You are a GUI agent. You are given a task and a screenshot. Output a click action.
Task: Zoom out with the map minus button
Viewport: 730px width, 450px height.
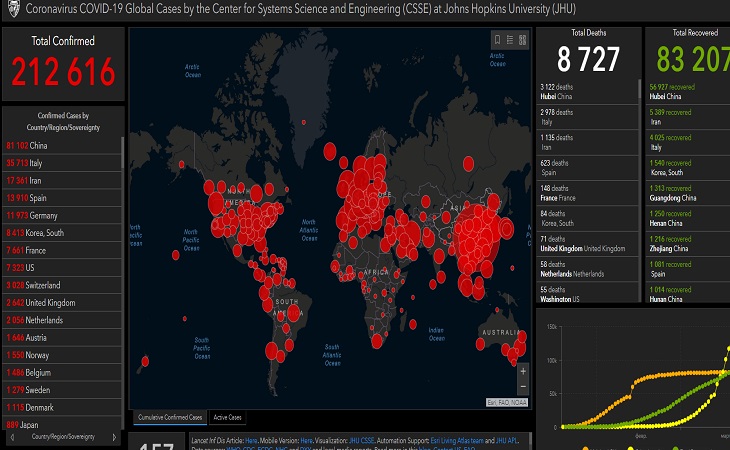point(522,385)
